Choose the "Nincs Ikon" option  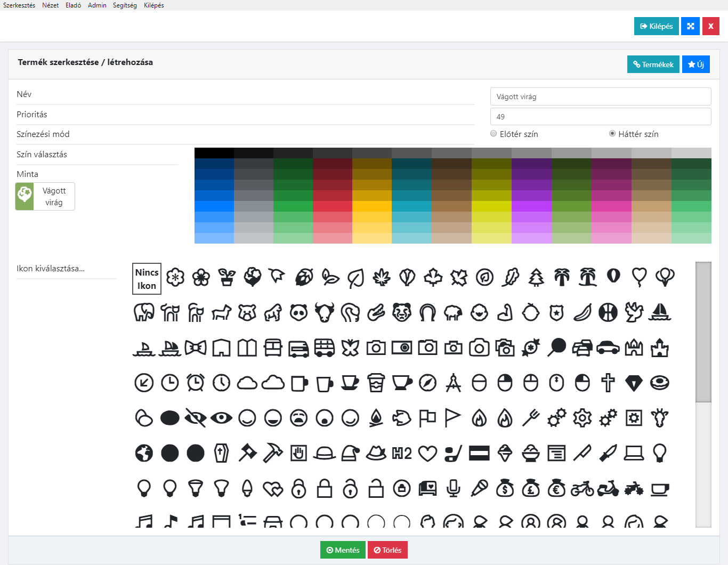tap(147, 279)
